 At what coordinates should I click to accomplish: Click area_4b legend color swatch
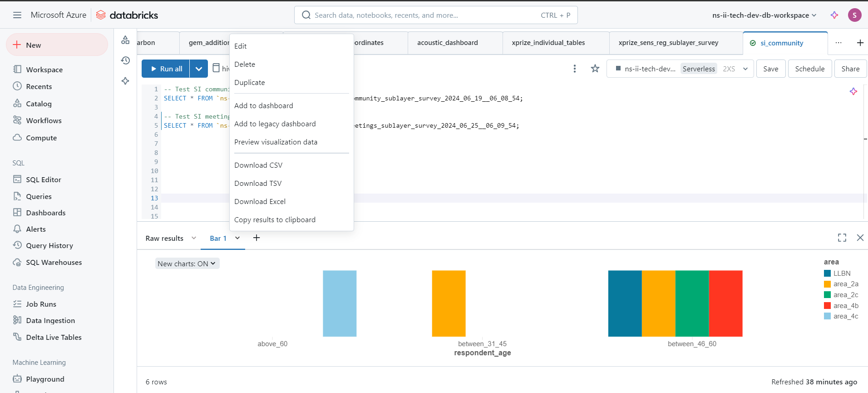(827, 306)
